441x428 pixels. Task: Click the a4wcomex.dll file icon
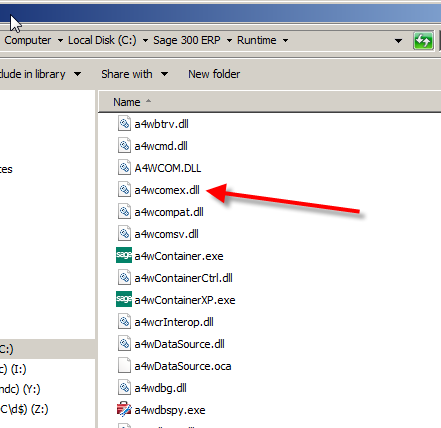pyautogui.click(x=124, y=190)
